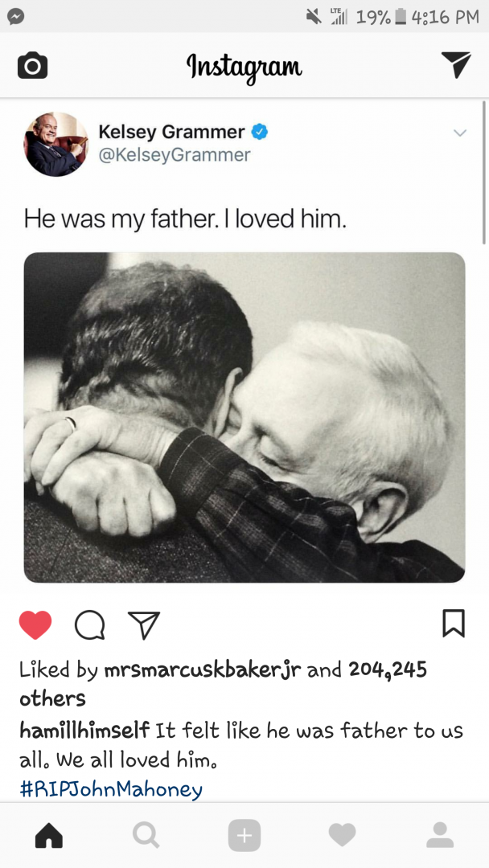The height and width of the screenshot is (868, 489).
Task: Expand the tweet options chevron
Action: point(460,133)
